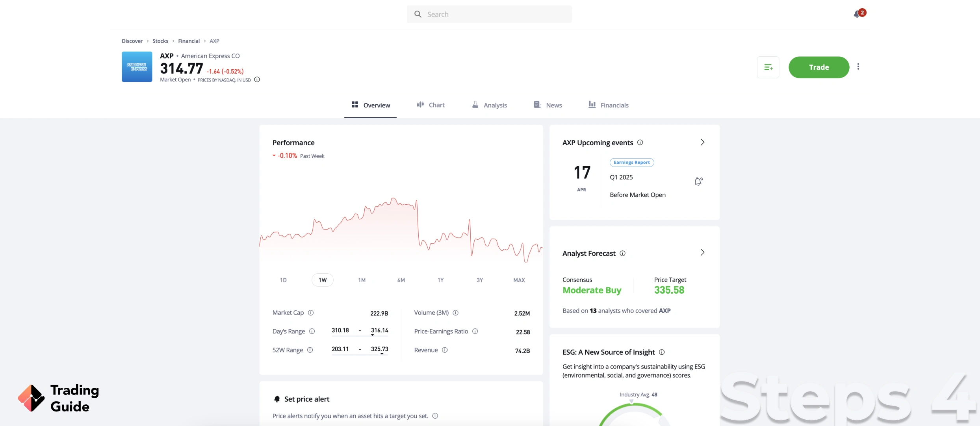980x426 pixels.
Task: Click the 74.2B Revenue value
Action: pos(522,351)
